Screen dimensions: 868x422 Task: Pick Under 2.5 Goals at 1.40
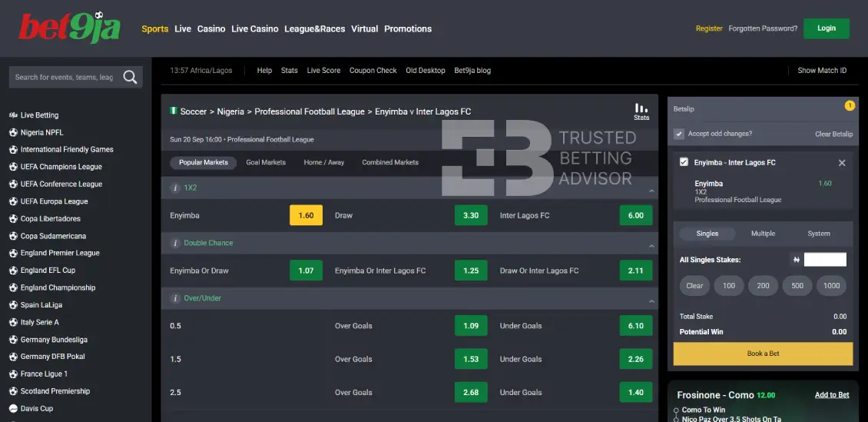click(636, 392)
